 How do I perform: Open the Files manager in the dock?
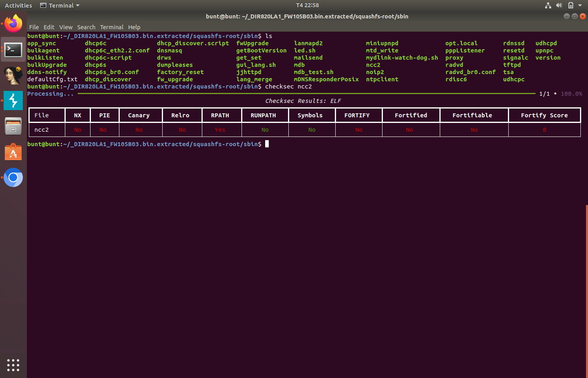(13, 126)
